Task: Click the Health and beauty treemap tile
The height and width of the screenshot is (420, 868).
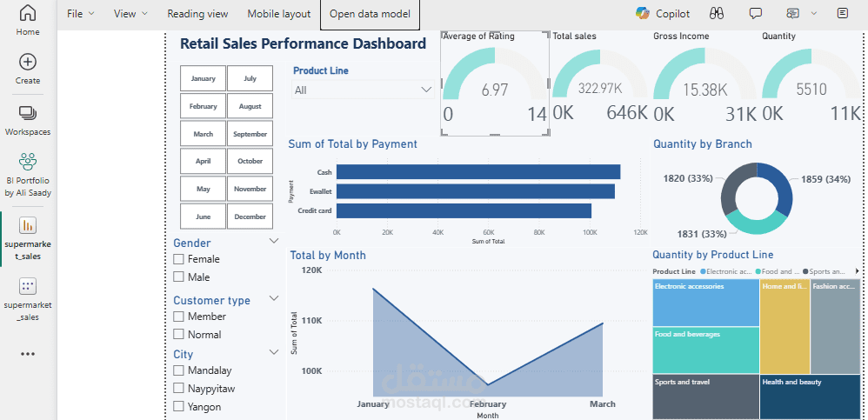Action: click(811, 397)
